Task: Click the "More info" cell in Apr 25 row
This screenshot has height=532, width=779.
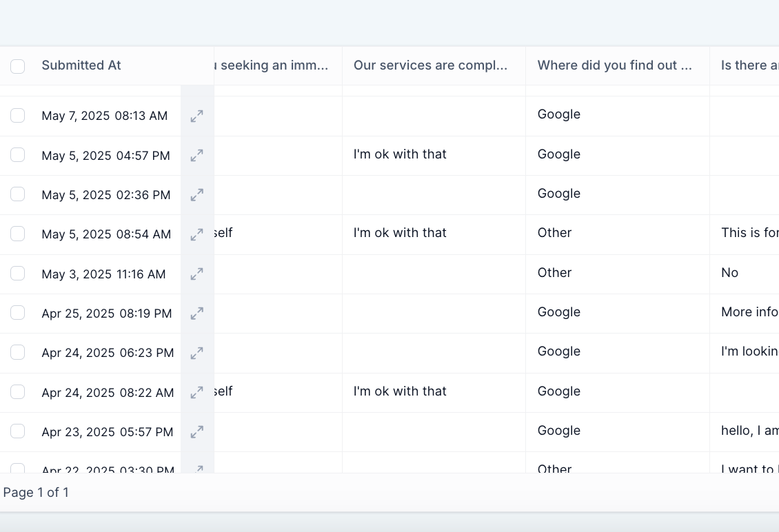Action: coord(749,312)
